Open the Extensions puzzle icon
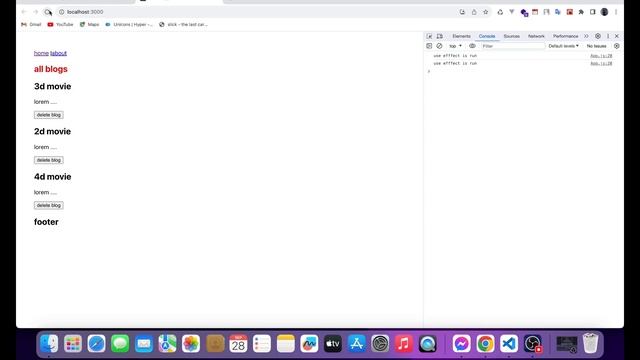The width and height of the screenshot is (640, 360). [581, 12]
